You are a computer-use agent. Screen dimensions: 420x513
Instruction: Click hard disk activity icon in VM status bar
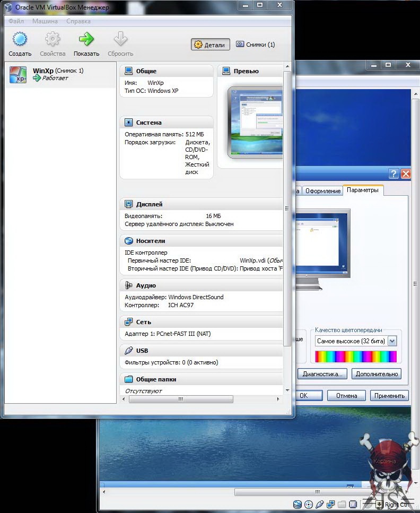[297, 505]
